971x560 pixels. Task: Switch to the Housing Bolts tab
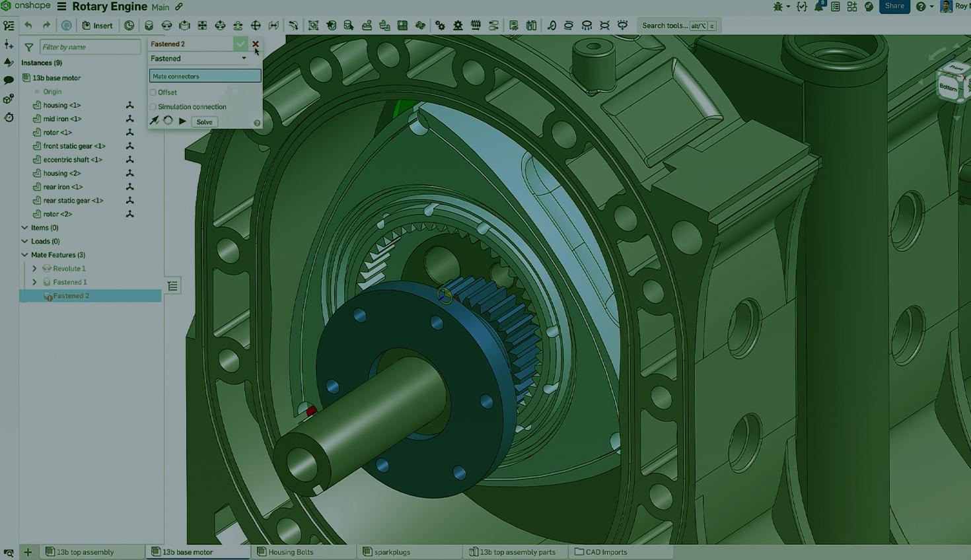(290, 552)
